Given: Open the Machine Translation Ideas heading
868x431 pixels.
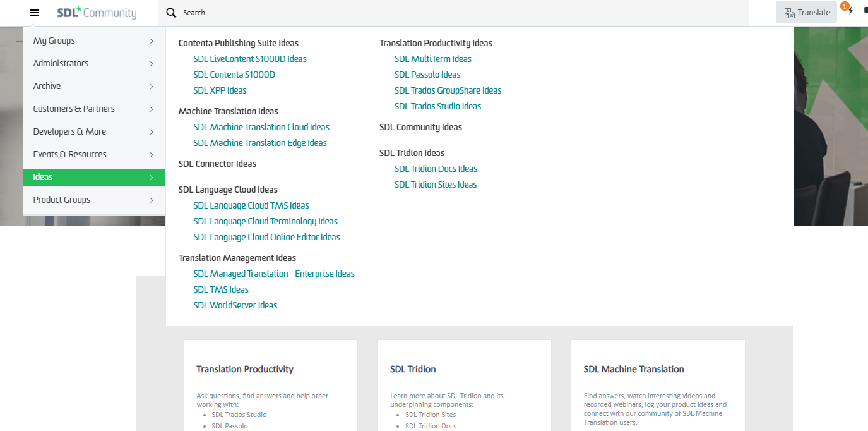Looking at the screenshot, I should [229, 111].
